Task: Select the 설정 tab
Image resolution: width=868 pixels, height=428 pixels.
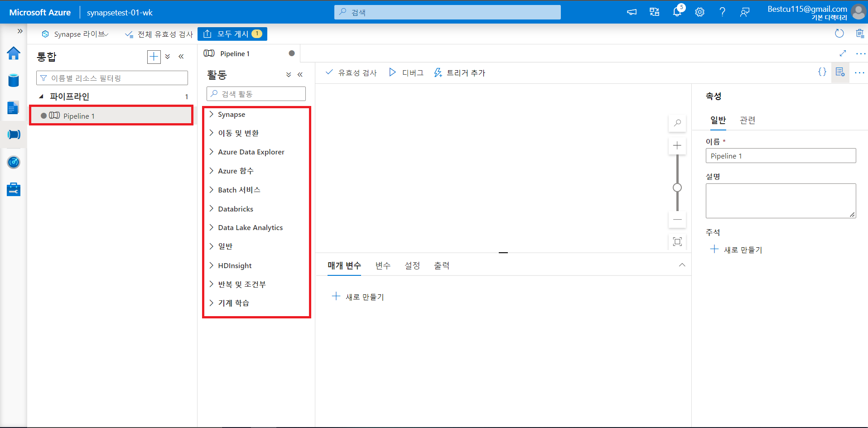Action: (412, 265)
